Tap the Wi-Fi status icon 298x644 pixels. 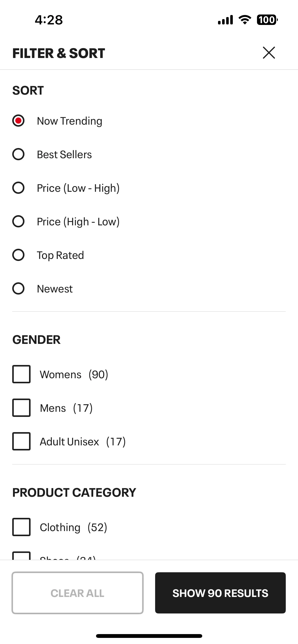(x=245, y=20)
